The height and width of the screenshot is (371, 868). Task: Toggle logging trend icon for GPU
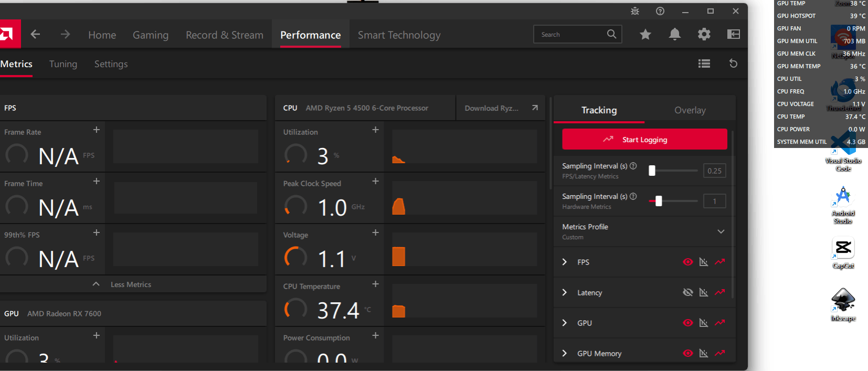(x=720, y=323)
